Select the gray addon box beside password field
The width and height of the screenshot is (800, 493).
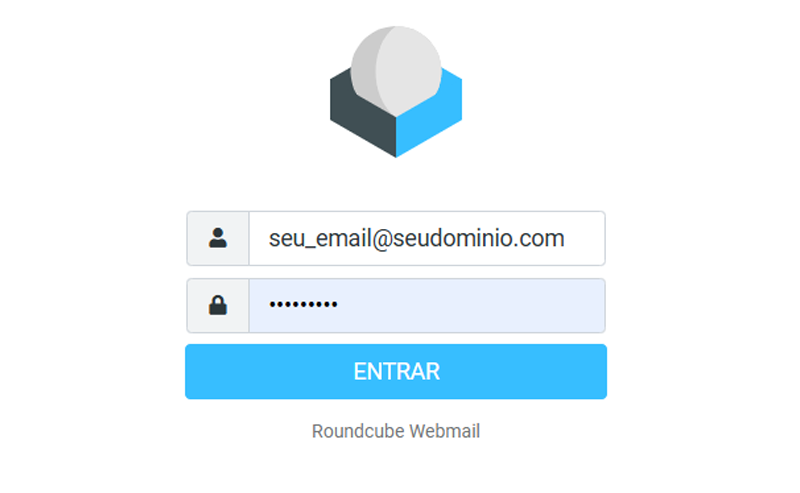coord(218,306)
